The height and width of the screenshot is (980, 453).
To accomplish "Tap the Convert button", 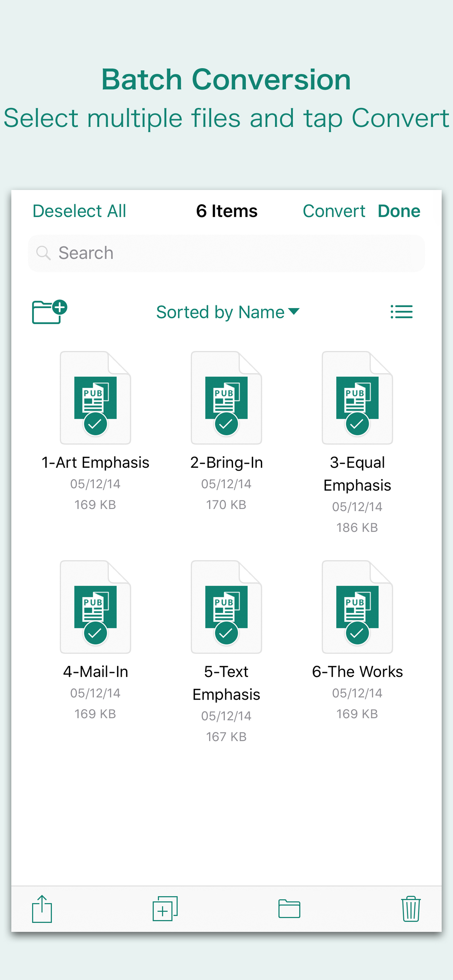I will pyautogui.click(x=334, y=211).
